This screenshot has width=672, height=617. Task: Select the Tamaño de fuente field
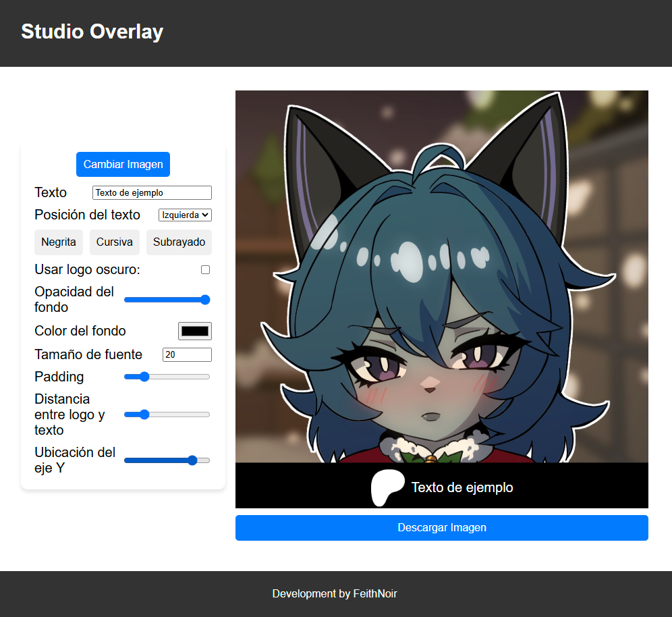(x=188, y=354)
